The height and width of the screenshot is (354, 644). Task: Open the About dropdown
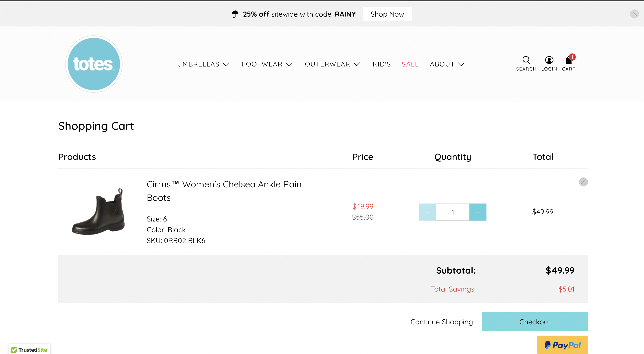coord(447,64)
